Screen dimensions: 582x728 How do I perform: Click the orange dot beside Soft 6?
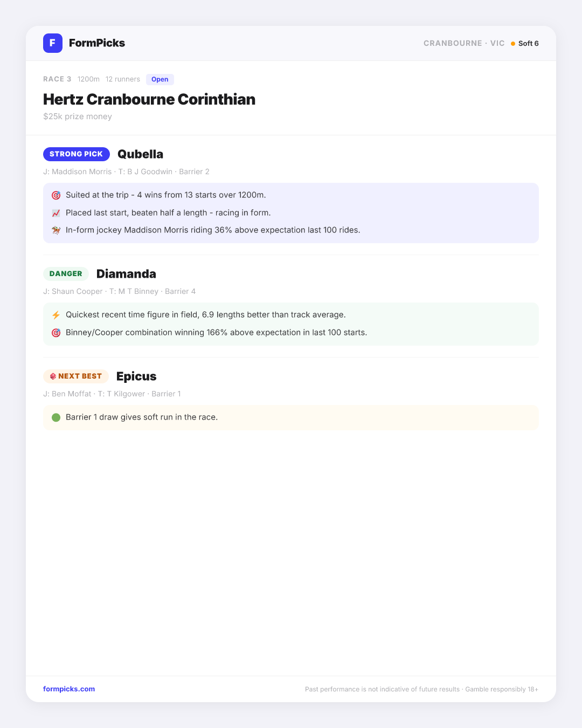tap(513, 44)
